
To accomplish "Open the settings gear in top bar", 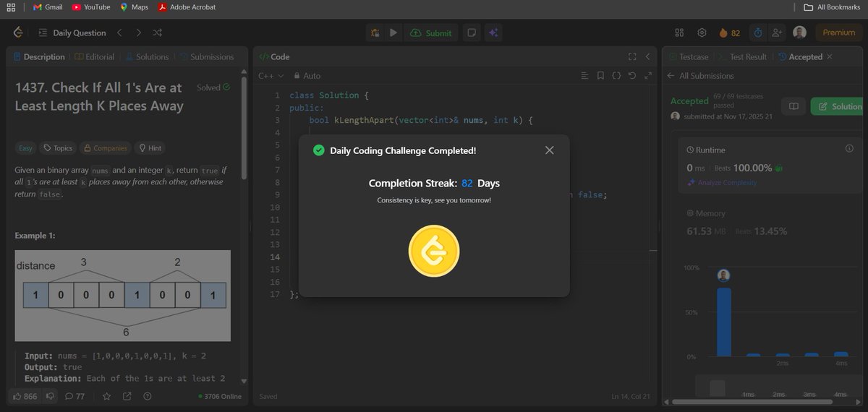I will 702,33.
